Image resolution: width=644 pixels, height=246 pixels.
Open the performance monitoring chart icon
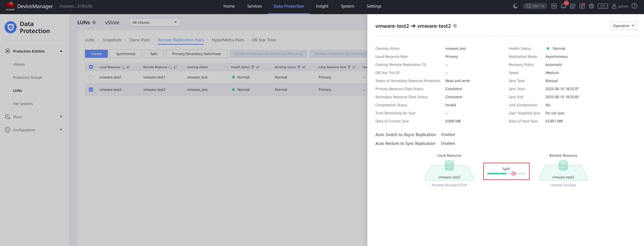tap(573, 6)
